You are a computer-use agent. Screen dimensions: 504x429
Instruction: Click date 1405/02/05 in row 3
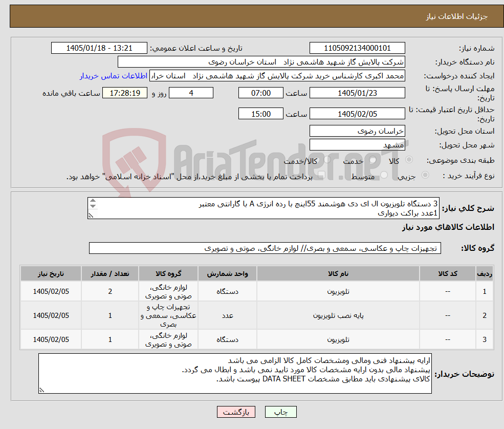click(x=51, y=339)
